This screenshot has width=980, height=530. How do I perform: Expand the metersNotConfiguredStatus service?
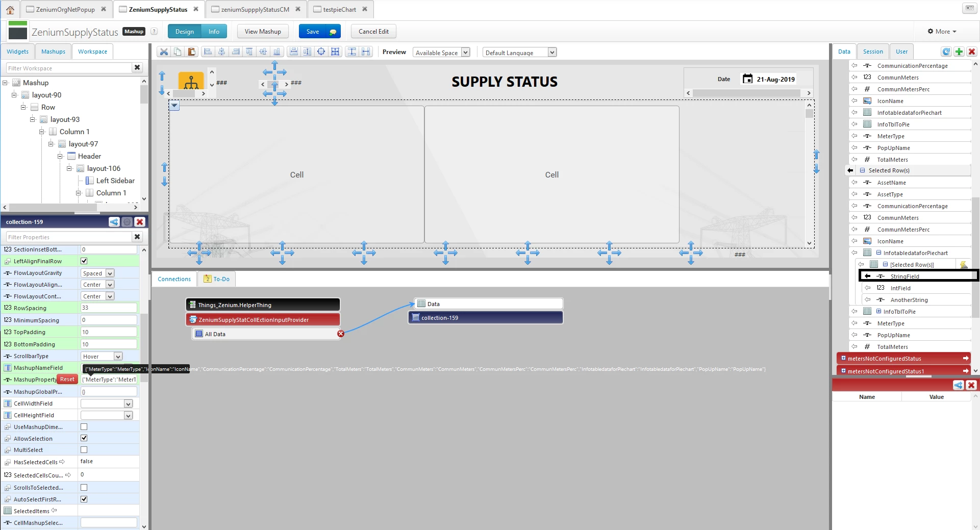[x=844, y=358]
